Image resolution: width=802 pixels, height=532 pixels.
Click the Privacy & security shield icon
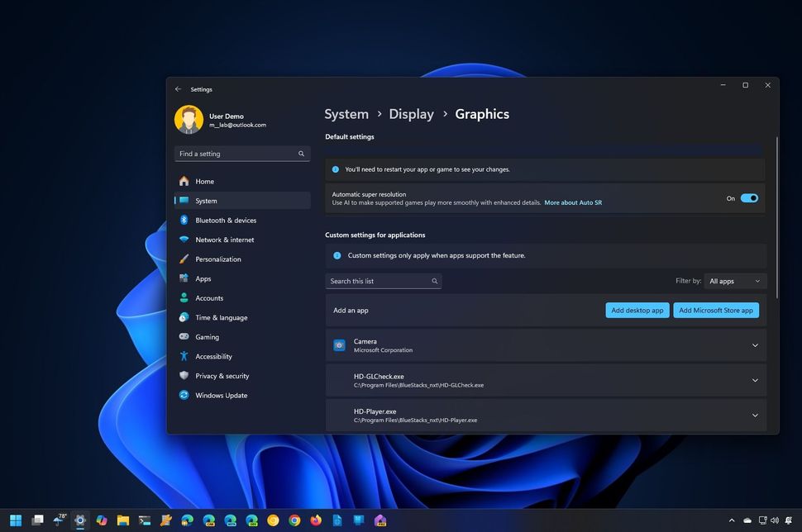click(184, 376)
